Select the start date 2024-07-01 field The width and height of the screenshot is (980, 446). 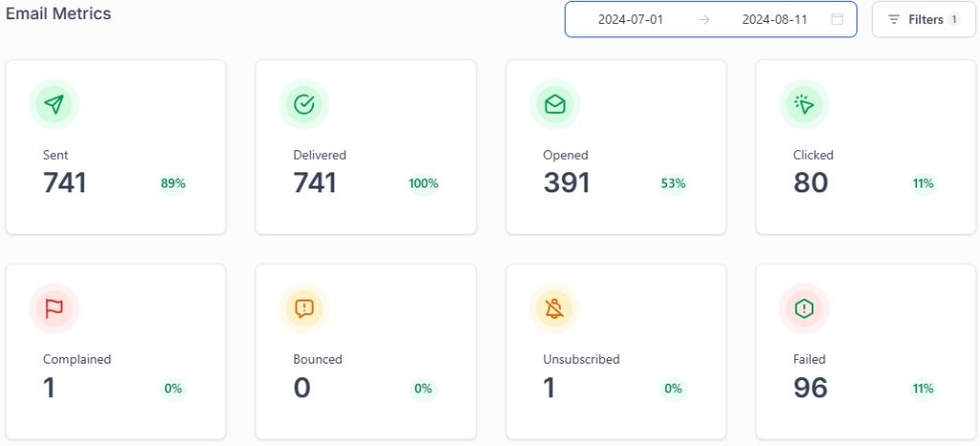pos(630,19)
